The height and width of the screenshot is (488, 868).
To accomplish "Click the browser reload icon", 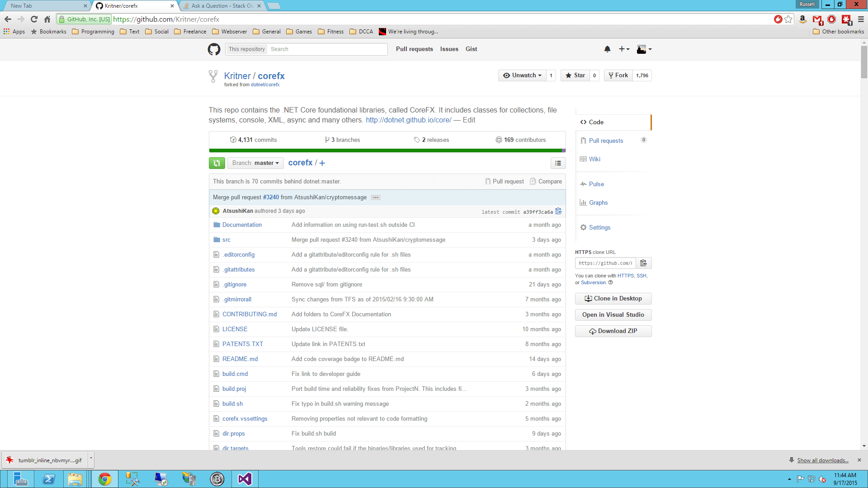I will [34, 19].
